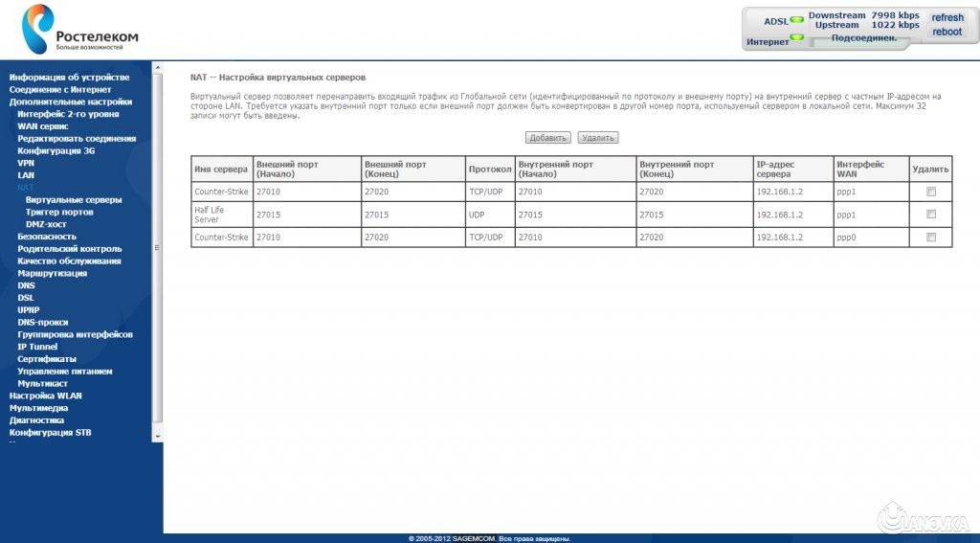Open Безопасность menu item
Image resolution: width=980 pixels, height=543 pixels.
click(x=47, y=237)
